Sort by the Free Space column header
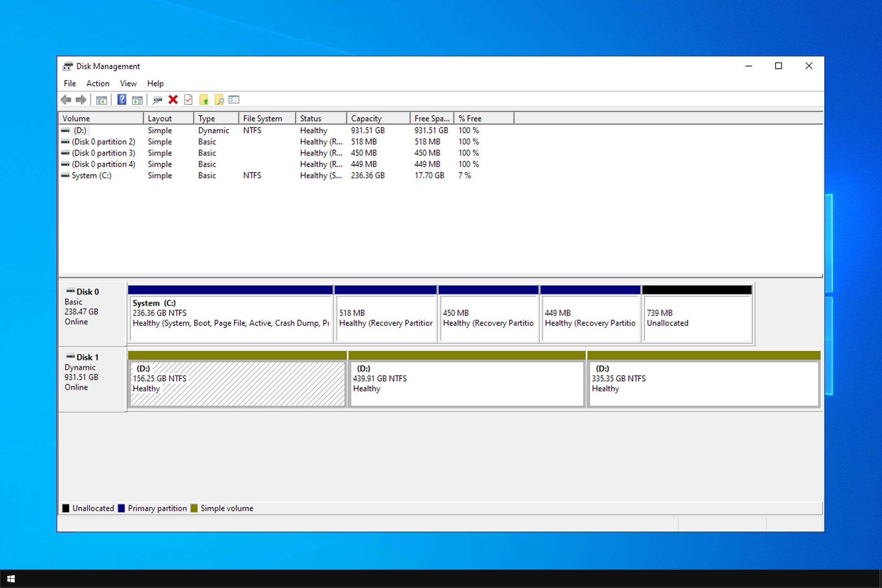The width and height of the screenshot is (882, 588). click(432, 119)
